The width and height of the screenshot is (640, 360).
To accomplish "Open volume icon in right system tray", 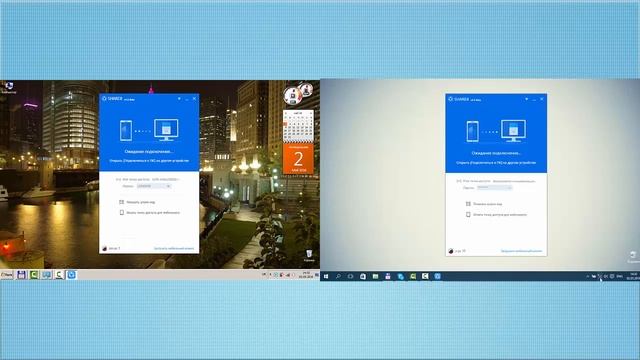I will (606, 277).
